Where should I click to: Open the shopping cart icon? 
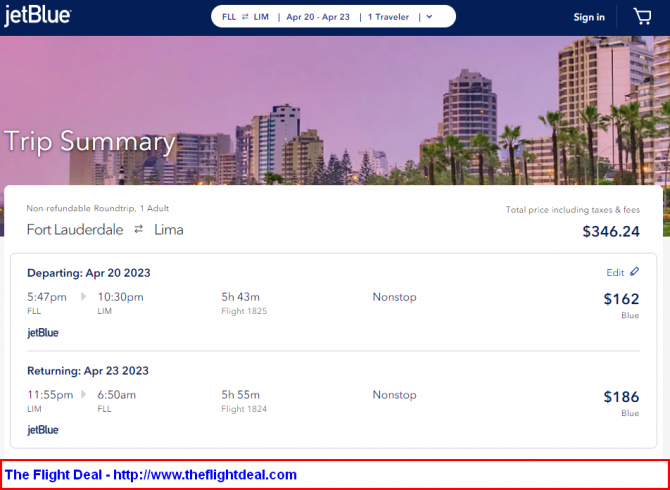(x=642, y=17)
